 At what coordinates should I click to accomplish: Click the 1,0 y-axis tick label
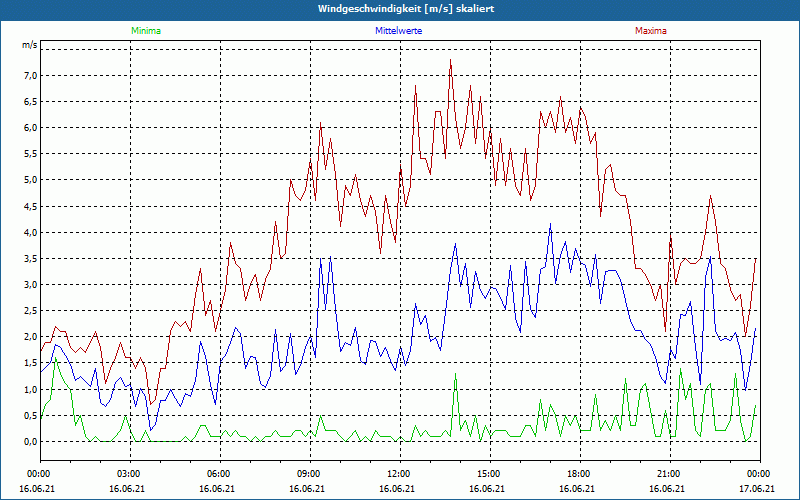click(31, 389)
